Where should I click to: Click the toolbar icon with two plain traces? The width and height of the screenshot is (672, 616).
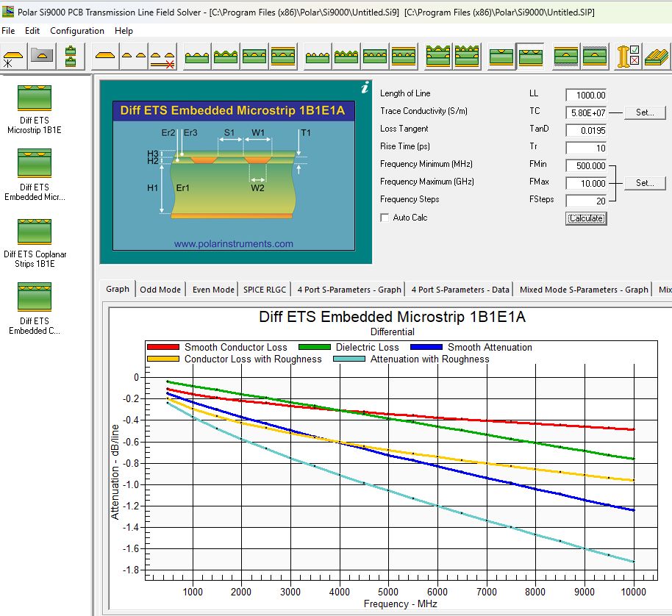(x=134, y=56)
